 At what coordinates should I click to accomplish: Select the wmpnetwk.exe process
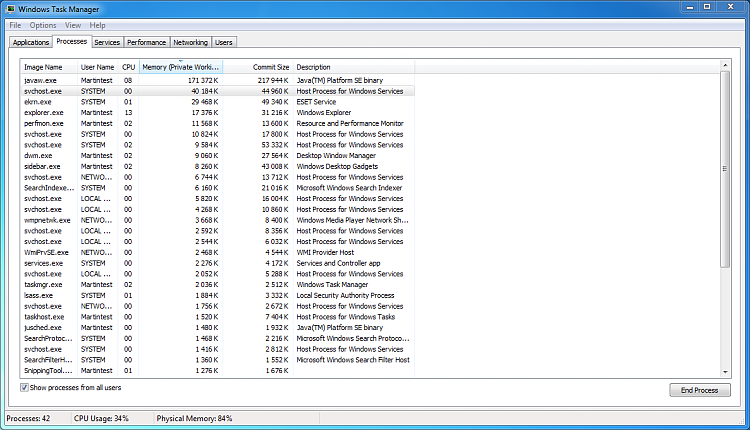pyautogui.click(x=218, y=220)
